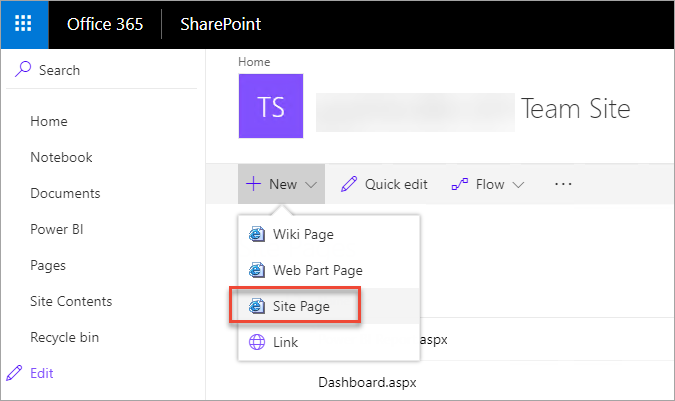
Task: Click the Search input field
Action: click(x=102, y=70)
